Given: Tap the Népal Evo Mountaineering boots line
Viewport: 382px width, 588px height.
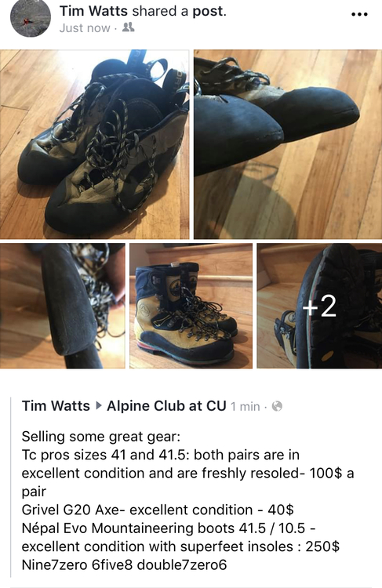Looking at the screenshot, I should [x=169, y=528].
